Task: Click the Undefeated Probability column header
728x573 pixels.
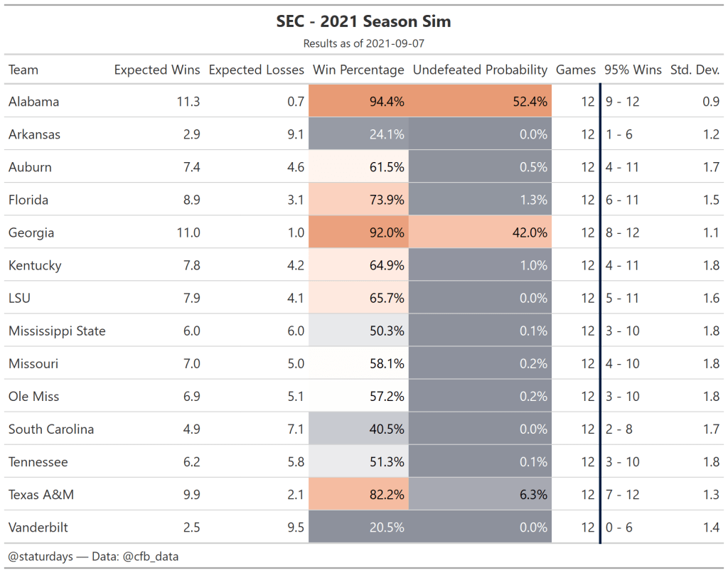Action: (x=480, y=70)
